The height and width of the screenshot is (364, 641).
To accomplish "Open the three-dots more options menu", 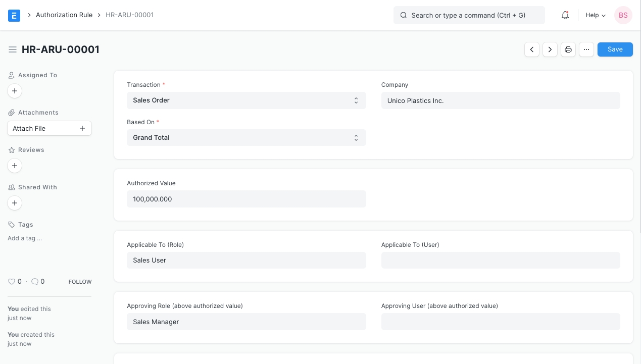I will [586, 49].
